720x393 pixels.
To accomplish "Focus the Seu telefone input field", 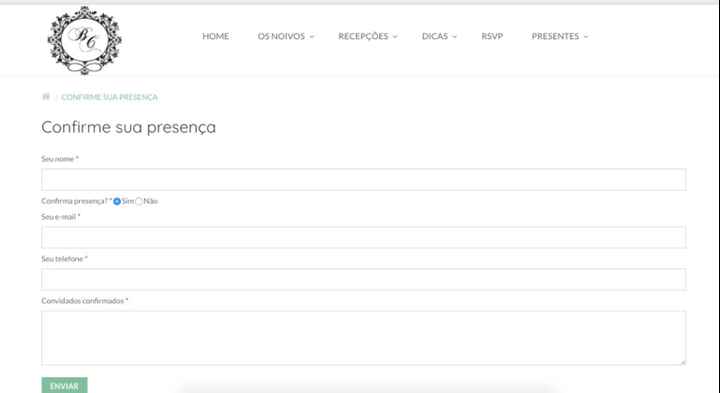I will coord(364,280).
